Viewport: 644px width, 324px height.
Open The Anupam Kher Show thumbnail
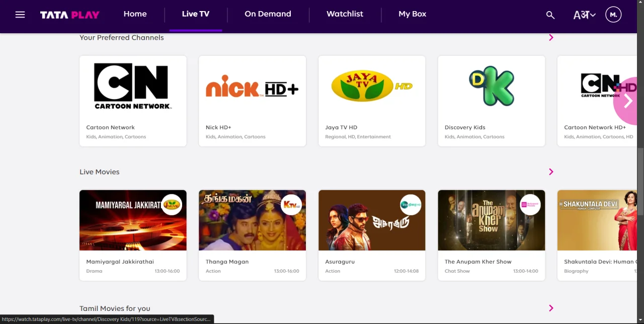(x=492, y=220)
